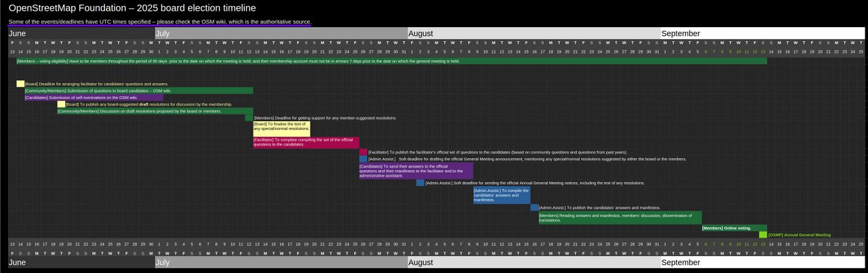Click the Facilitator compiling official questions bar
The width and height of the screenshot is (868, 273).
tap(306, 142)
